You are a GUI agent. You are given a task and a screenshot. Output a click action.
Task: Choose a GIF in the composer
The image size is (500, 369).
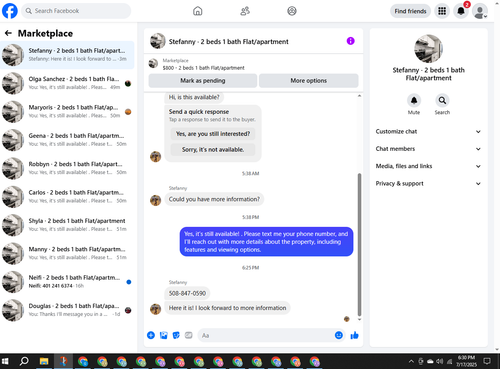point(189,335)
